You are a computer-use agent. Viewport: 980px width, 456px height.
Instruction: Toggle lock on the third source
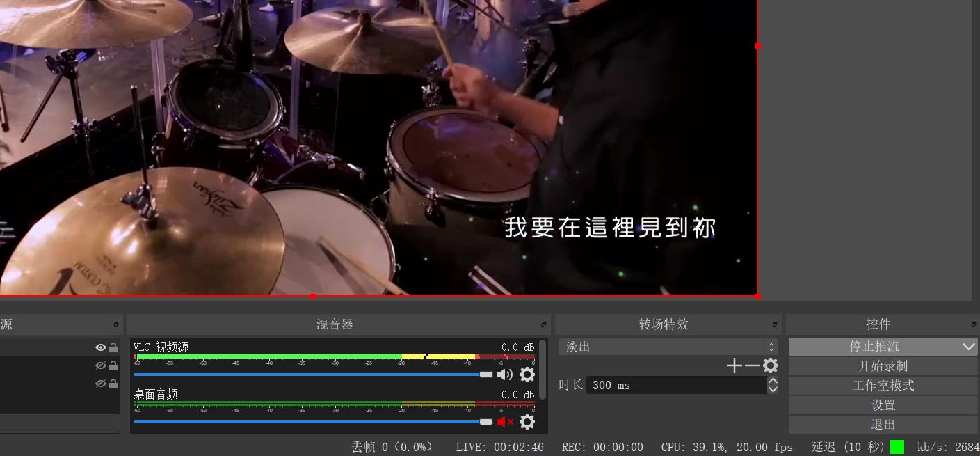click(x=113, y=384)
